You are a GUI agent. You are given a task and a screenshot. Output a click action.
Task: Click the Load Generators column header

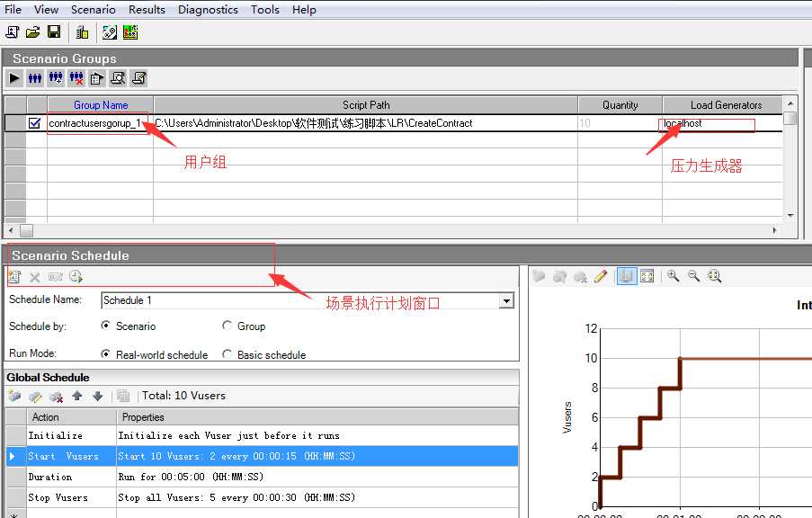723,105
